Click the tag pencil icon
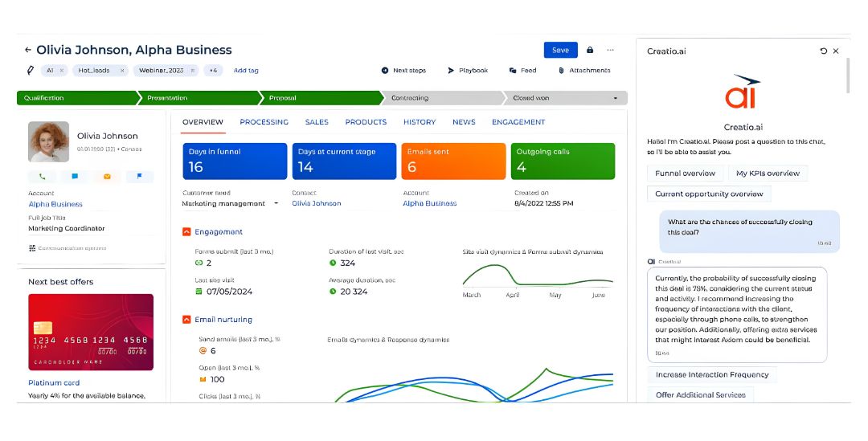 pos(31,70)
